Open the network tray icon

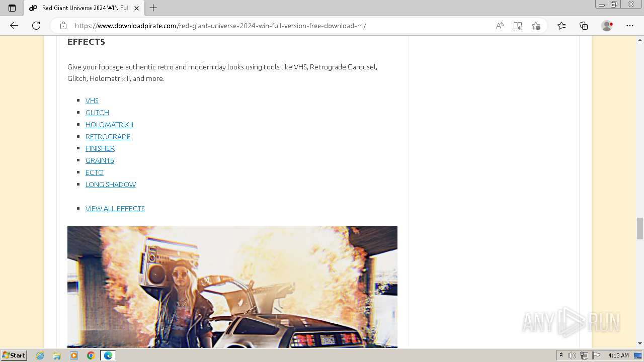point(584,355)
